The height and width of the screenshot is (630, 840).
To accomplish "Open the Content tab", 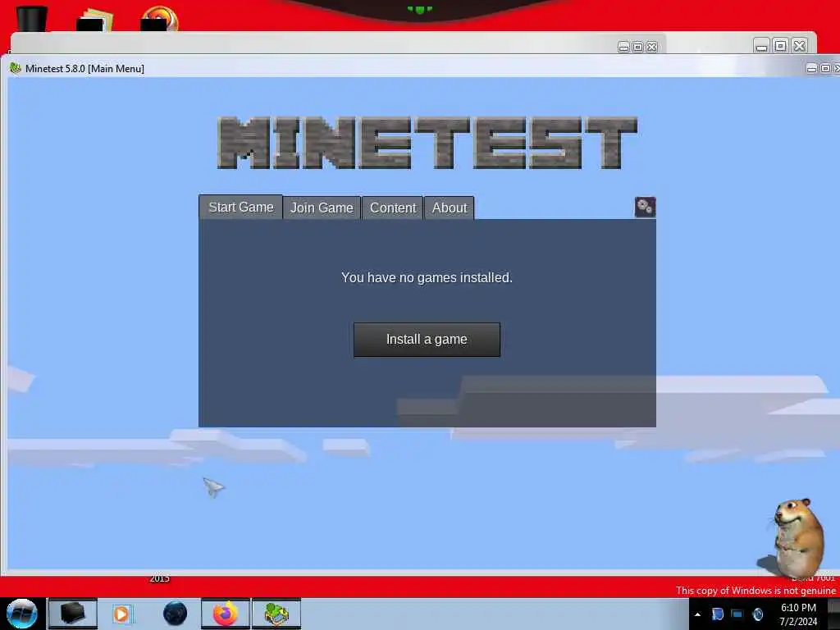I will click(x=393, y=208).
